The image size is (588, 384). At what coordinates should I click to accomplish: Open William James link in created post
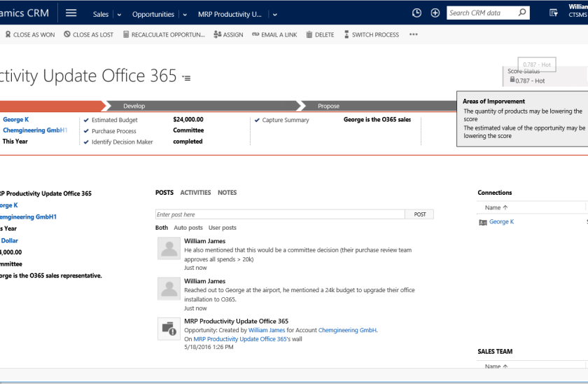(x=267, y=330)
